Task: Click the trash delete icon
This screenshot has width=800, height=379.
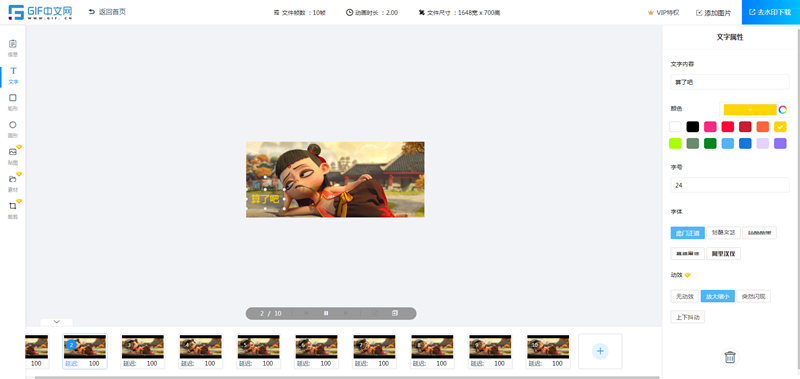Action: 730,357
